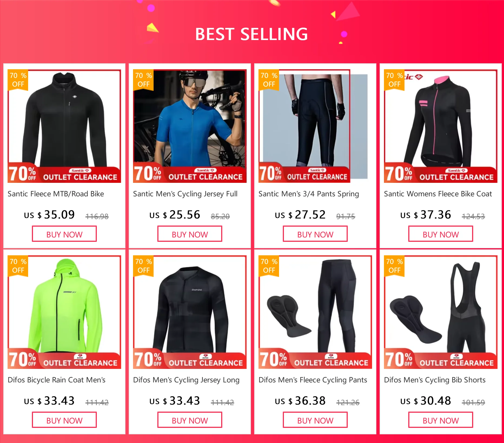
Task: Open the blue Santic cycling jersey photo
Action: [190, 126]
